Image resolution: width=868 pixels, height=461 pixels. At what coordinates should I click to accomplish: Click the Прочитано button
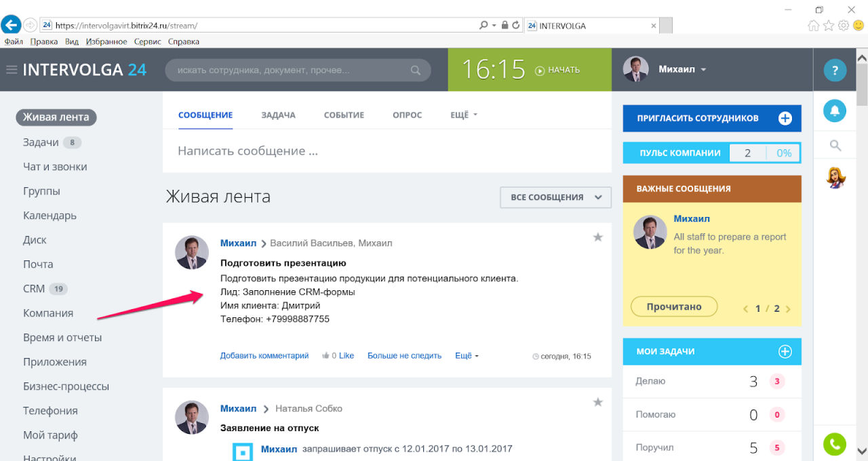coord(674,306)
